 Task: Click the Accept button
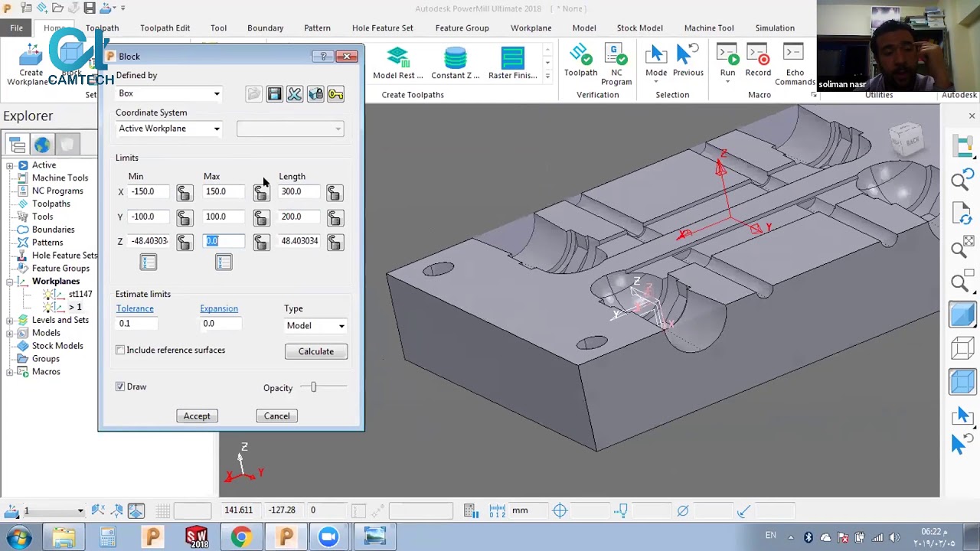(197, 416)
